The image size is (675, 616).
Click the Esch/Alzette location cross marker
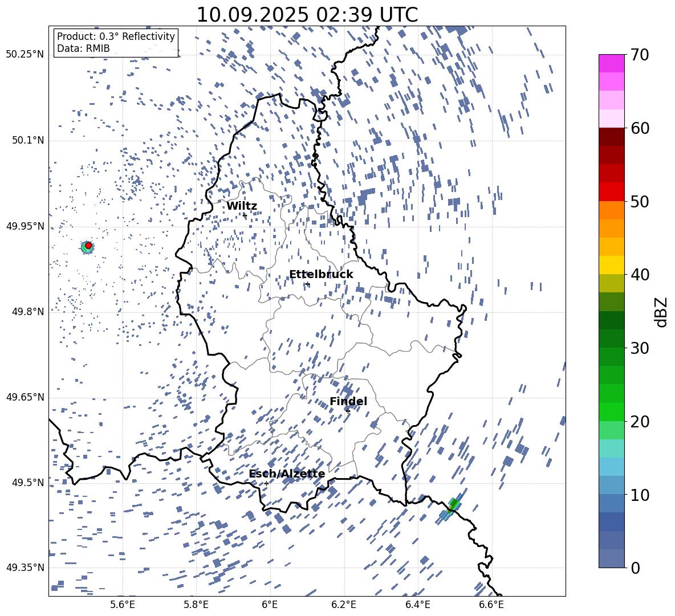[x=266, y=483]
